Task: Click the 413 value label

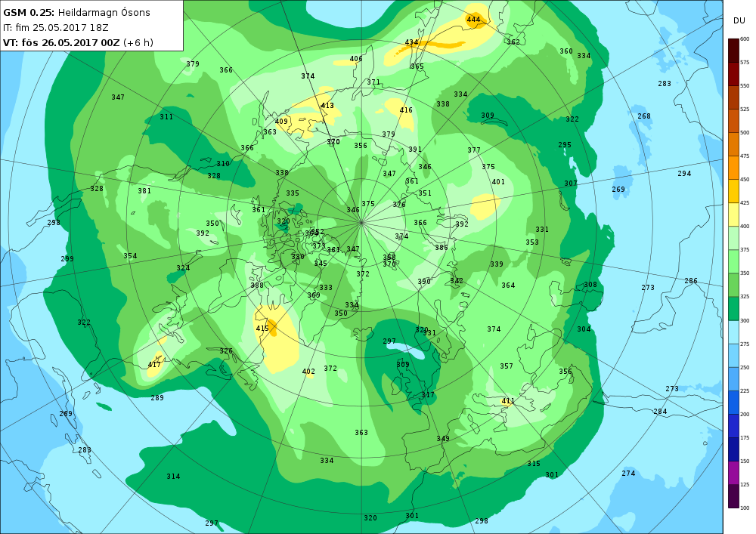Action: pos(327,106)
